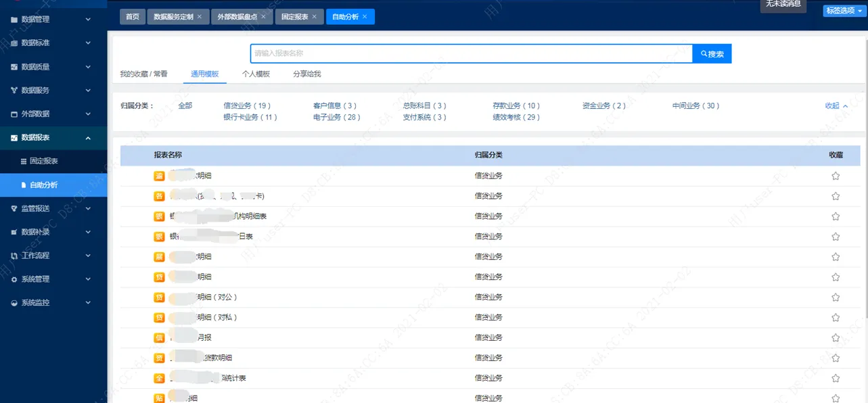Screen dimensions: 868x403
Task: Switch to the 个人模板 tab
Action: pos(256,74)
